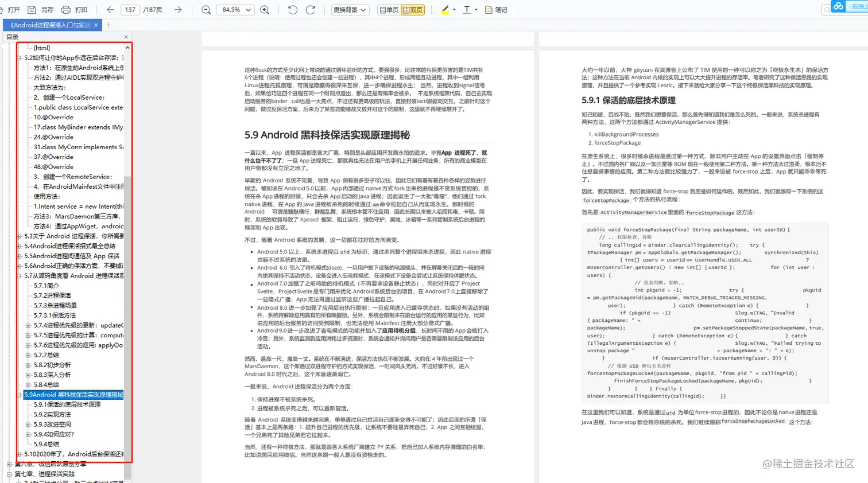Click the page number field showing 137
The height and width of the screenshot is (483, 868).
130,10
